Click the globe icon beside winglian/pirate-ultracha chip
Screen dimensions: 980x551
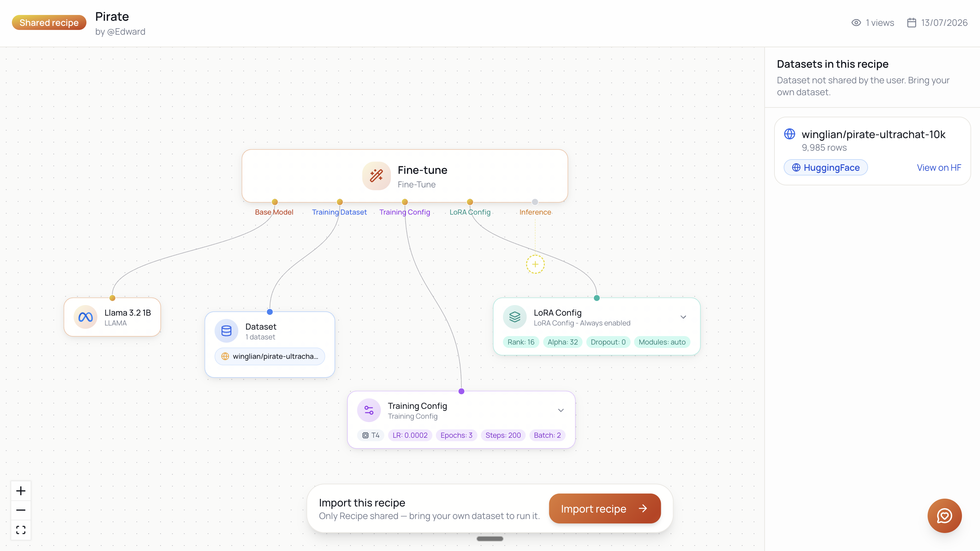225,356
